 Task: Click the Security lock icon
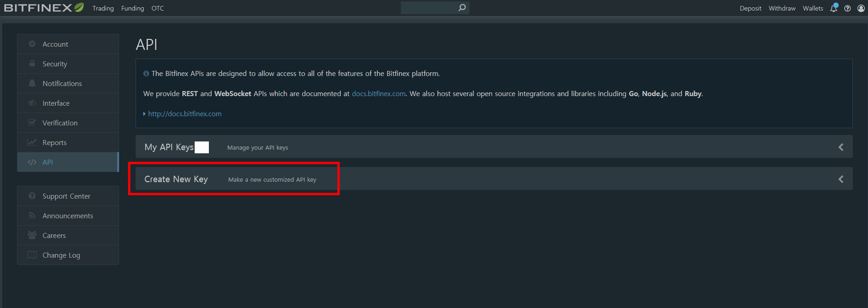coord(32,64)
